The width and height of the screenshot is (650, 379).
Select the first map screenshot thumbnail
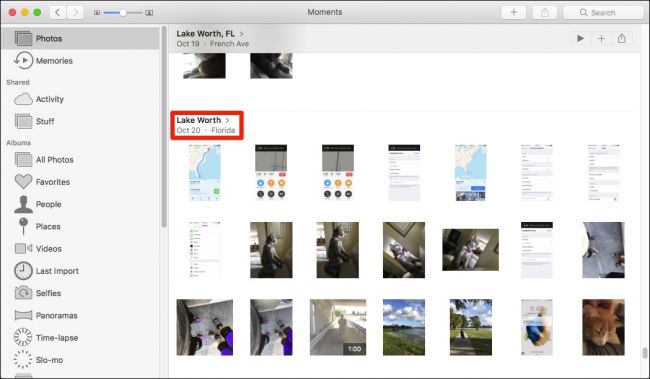point(205,172)
